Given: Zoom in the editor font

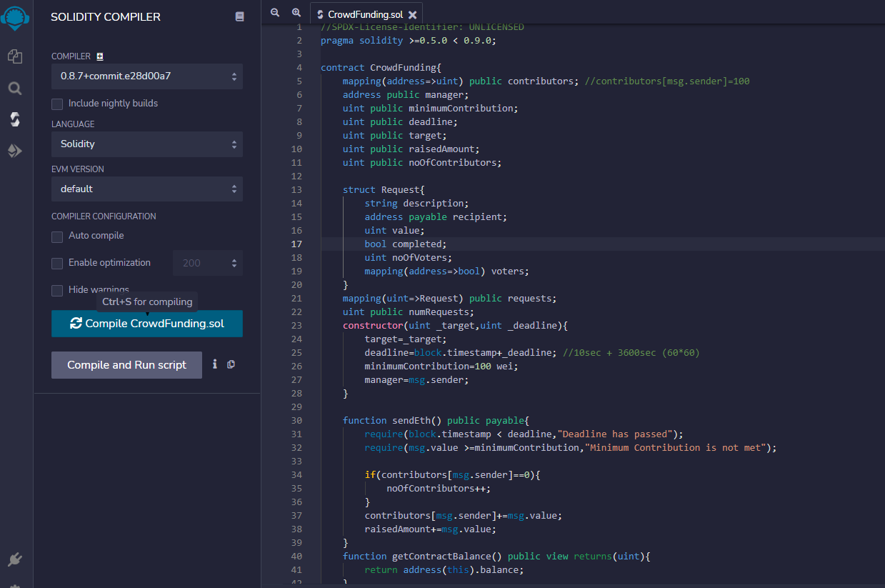Looking at the screenshot, I should [x=296, y=13].
